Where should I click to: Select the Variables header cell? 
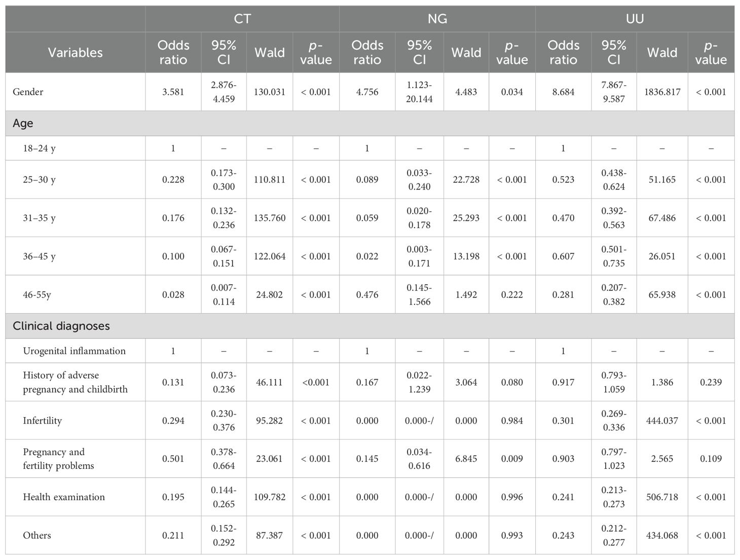(76, 52)
